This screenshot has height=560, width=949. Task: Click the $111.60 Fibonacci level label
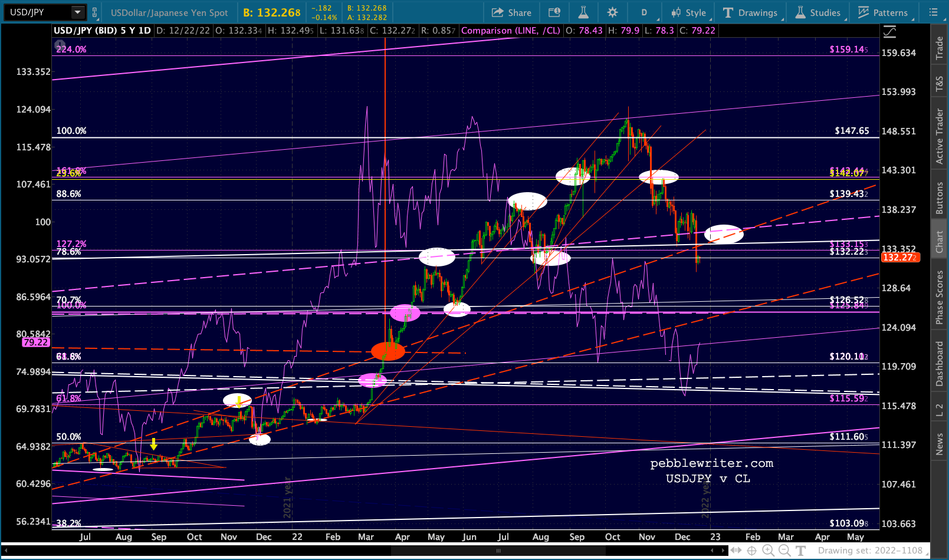click(849, 437)
